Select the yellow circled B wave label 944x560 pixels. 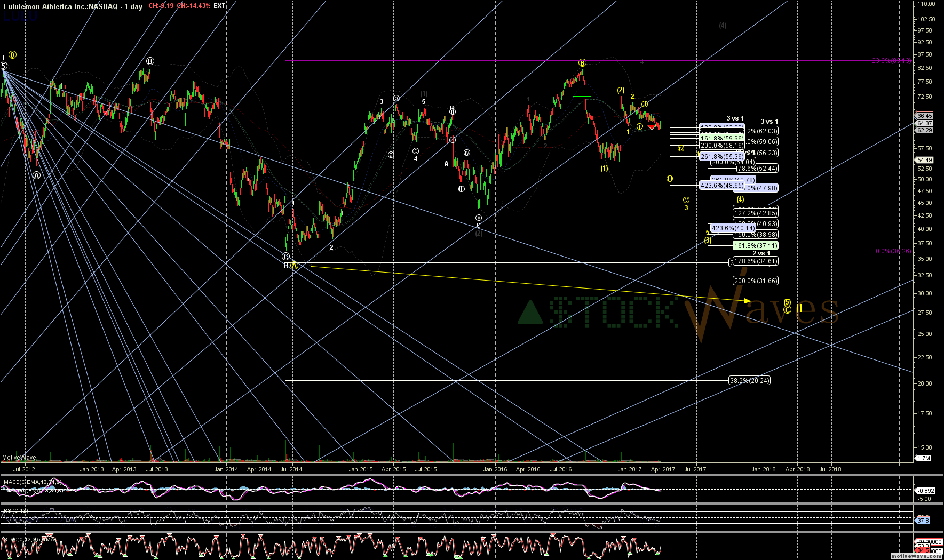[582, 62]
